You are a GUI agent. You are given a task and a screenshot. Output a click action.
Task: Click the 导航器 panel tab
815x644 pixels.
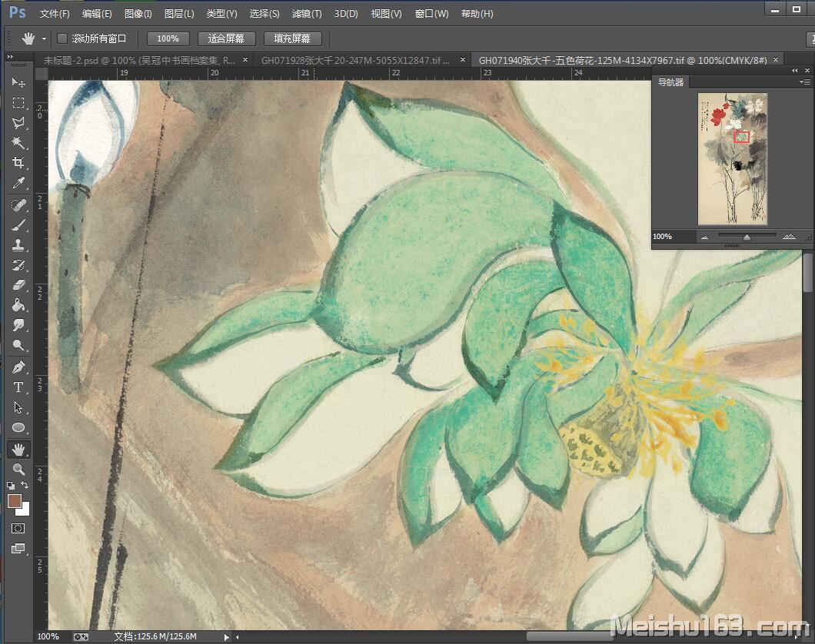tap(671, 82)
